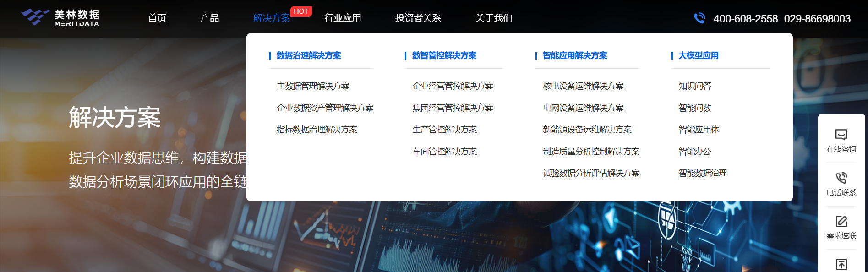Click the 需求速联 edit icon
868x272 pixels.
[x=841, y=221]
